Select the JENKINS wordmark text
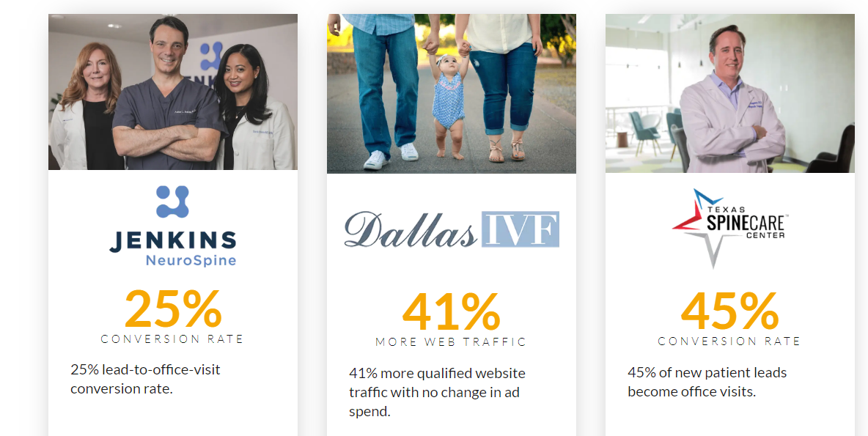This screenshot has width=868, height=436. 173,241
